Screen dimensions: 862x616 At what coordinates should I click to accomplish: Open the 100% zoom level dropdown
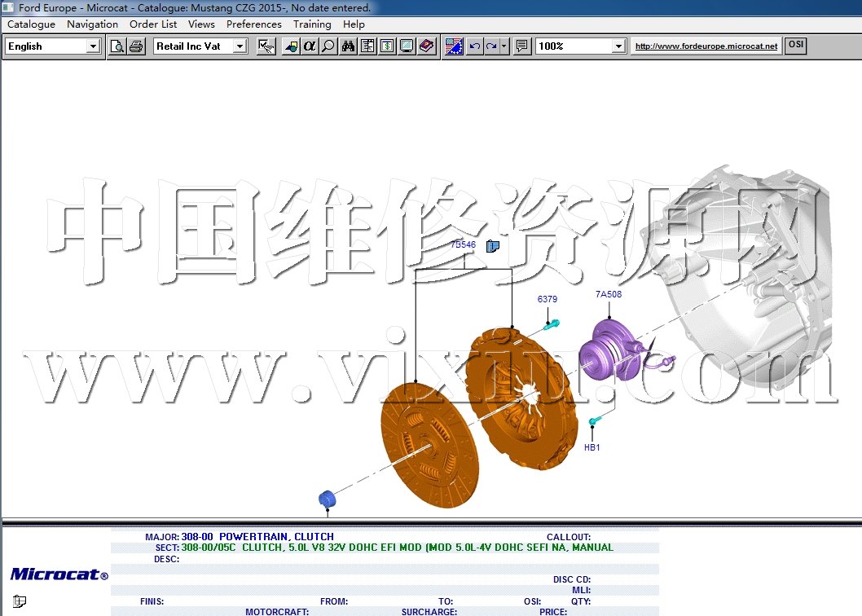[618, 46]
